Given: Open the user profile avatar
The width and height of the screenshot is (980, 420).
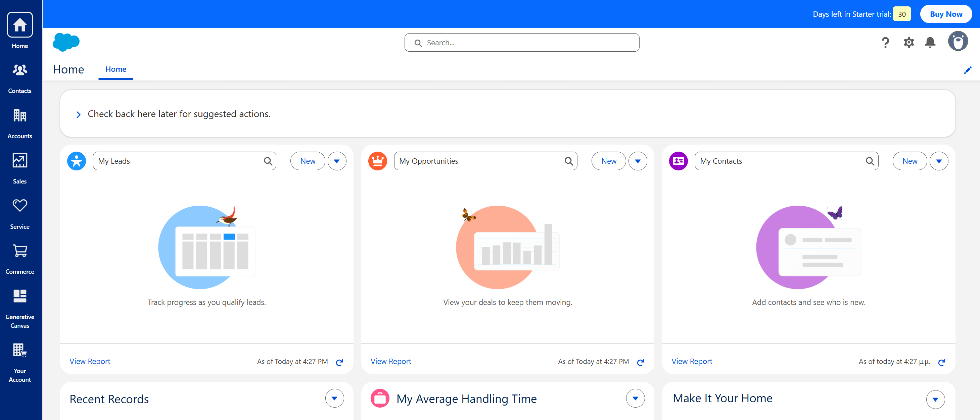Looking at the screenshot, I should (x=958, y=42).
